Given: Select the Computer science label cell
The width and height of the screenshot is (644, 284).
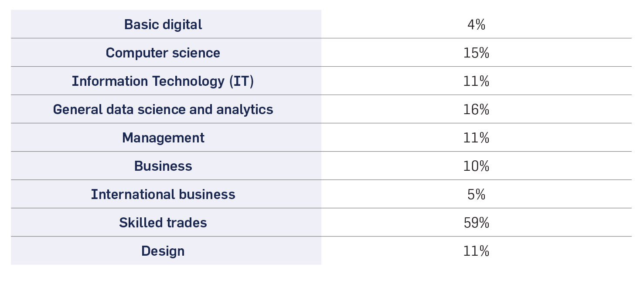Looking at the screenshot, I should [163, 53].
